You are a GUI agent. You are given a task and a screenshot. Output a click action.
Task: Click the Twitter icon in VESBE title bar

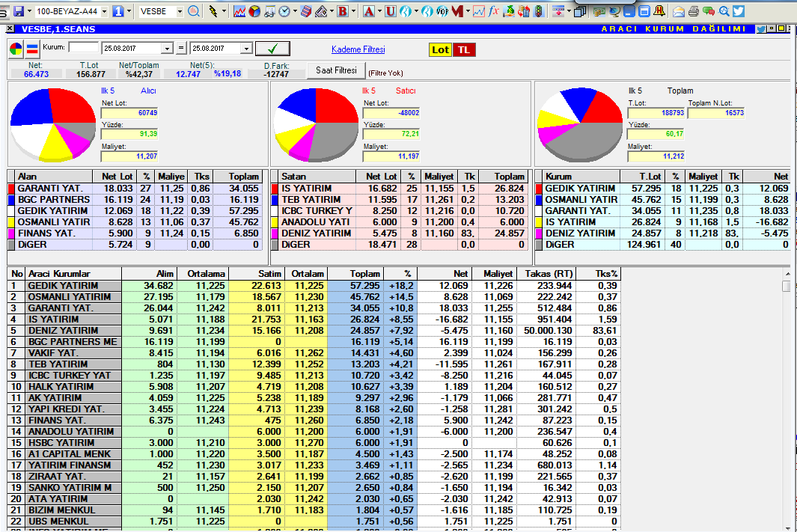[x=760, y=29]
